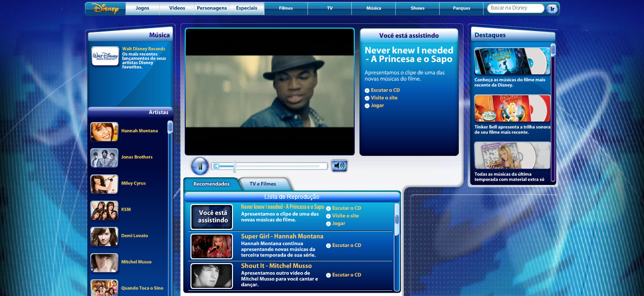Click the Walt Disney Records logo
Image resolution: width=644 pixels, height=296 pixels.
pos(105,56)
